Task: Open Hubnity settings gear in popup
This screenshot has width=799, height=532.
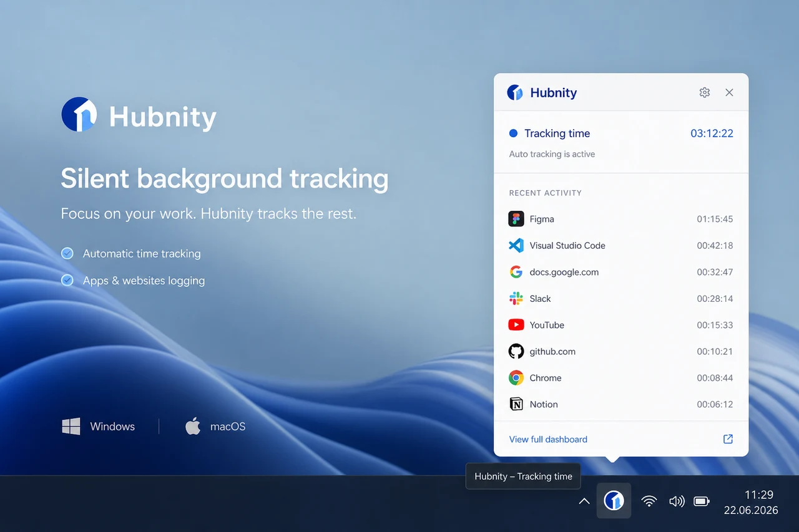Action: 705,92
